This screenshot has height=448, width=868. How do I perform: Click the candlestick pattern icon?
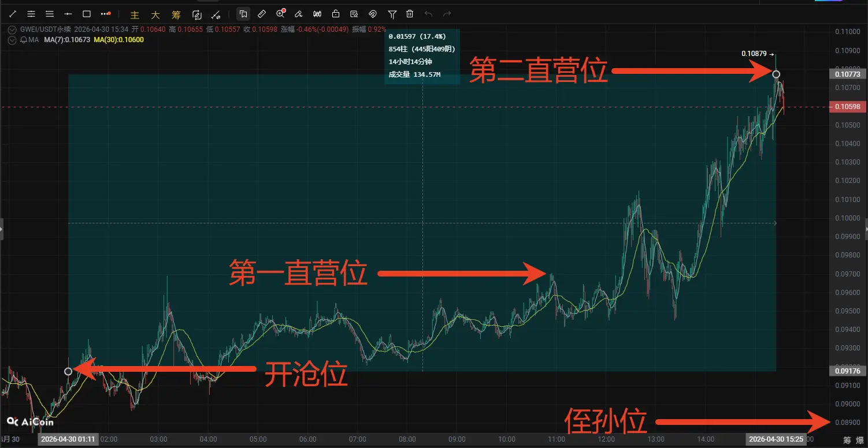(317, 14)
